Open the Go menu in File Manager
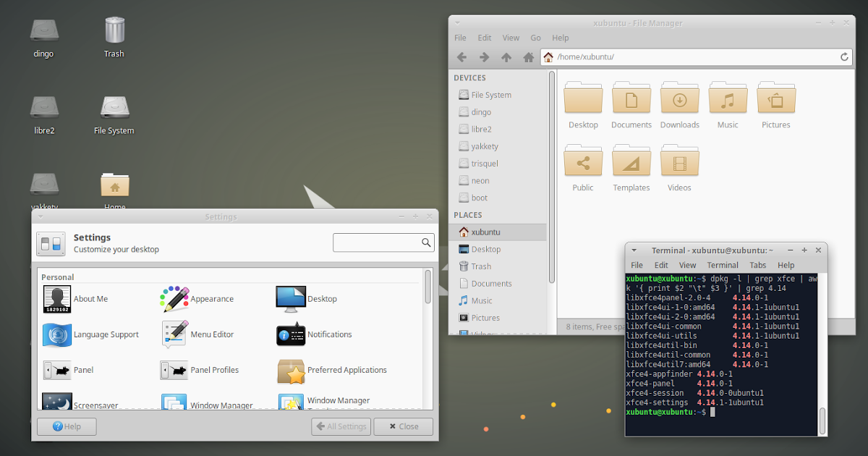Screen dimensions: 868x456 [x=535, y=38]
